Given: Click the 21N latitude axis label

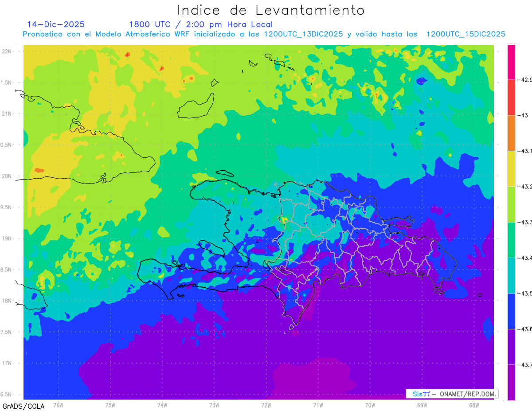Looking at the screenshot, I should click(x=7, y=114).
